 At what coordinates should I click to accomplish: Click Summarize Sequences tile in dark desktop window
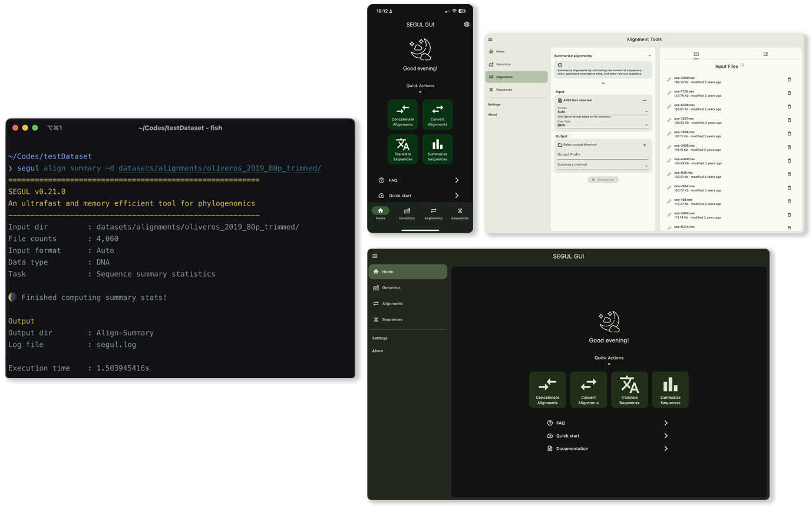(x=671, y=389)
